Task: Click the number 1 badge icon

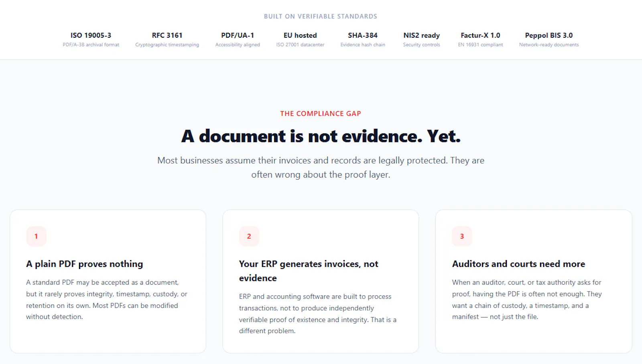Action: click(36, 236)
